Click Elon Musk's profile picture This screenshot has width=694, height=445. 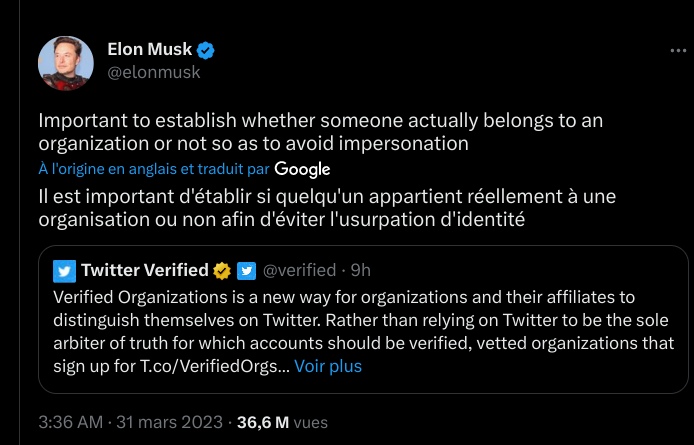[x=59, y=61]
